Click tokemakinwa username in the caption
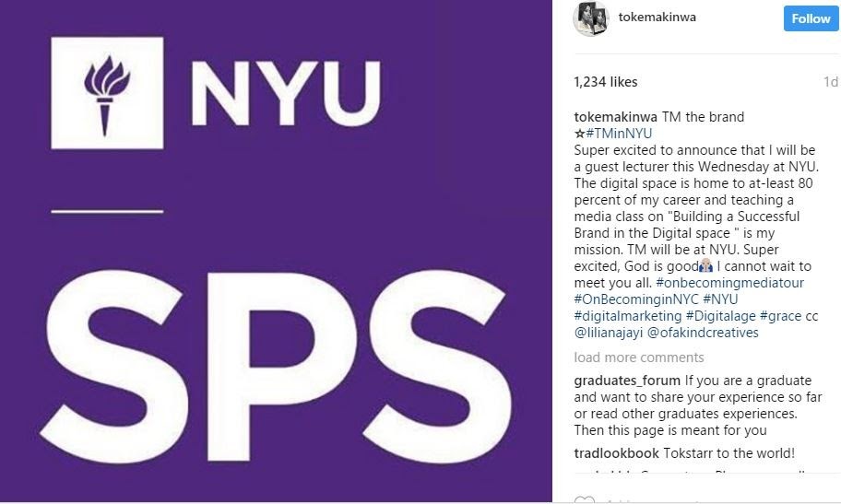The height and width of the screenshot is (504, 841). tap(616, 117)
